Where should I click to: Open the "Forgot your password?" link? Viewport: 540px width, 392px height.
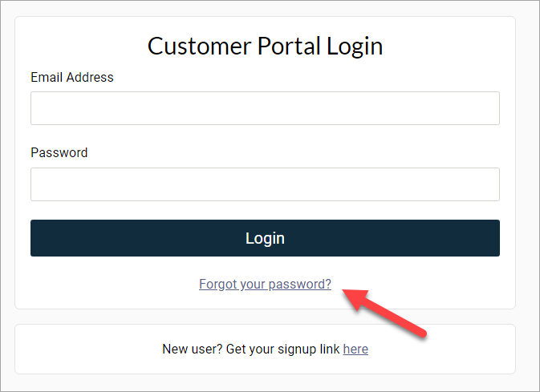pos(265,284)
